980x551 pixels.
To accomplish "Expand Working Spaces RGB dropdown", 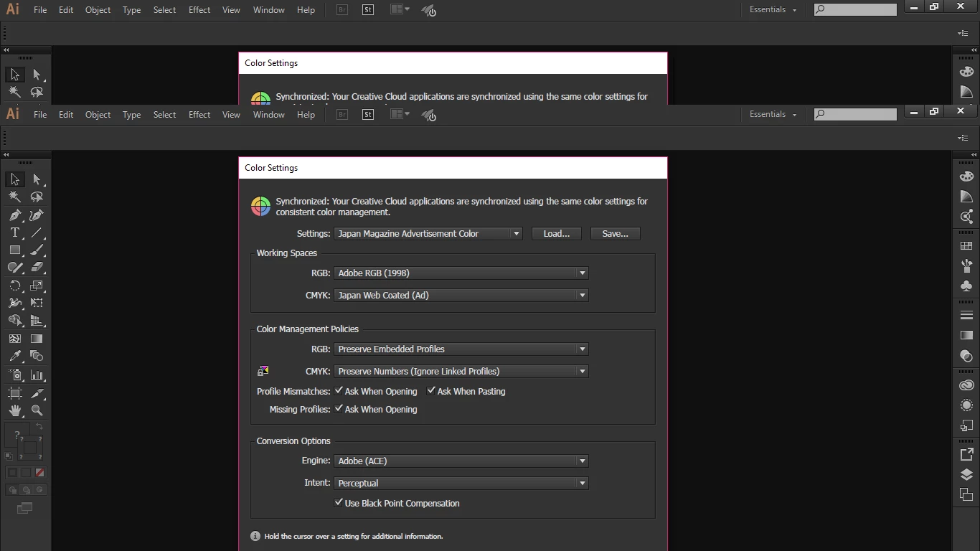I will coord(461,273).
